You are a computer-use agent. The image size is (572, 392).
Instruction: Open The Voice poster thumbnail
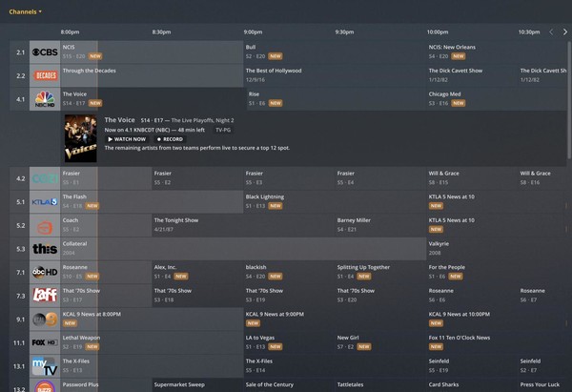[x=81, y=138]
